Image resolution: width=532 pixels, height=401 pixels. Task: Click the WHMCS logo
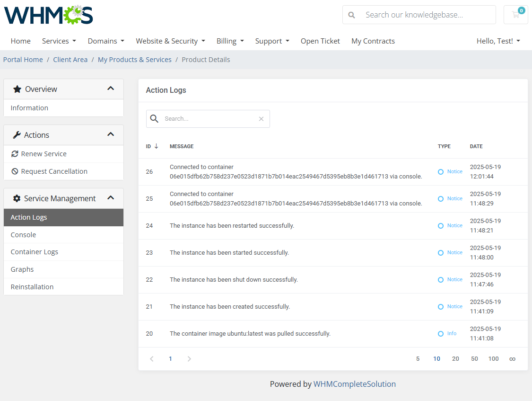coord(49,15)
